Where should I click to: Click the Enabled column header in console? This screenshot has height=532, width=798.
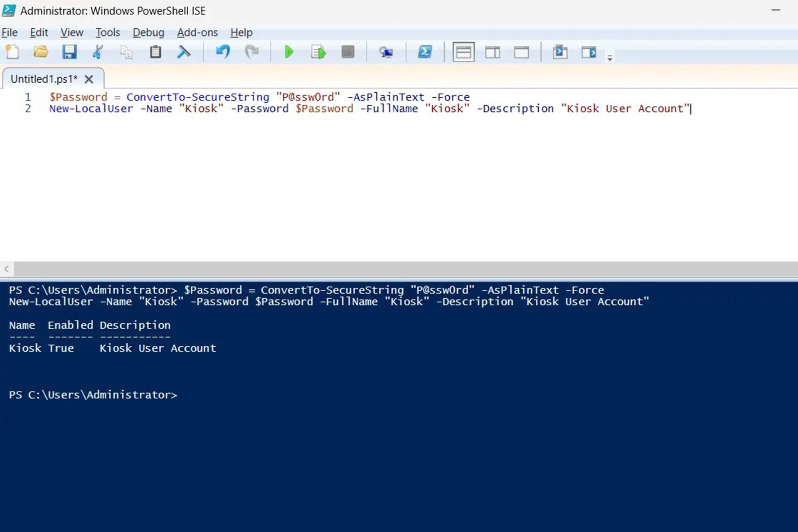coord(70,325)
